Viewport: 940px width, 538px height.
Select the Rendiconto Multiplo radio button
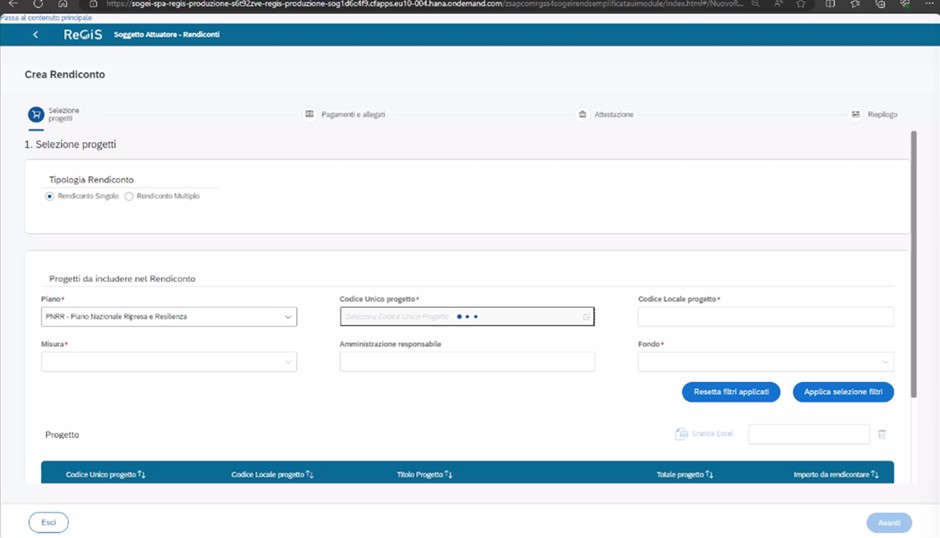click(129, 196)
